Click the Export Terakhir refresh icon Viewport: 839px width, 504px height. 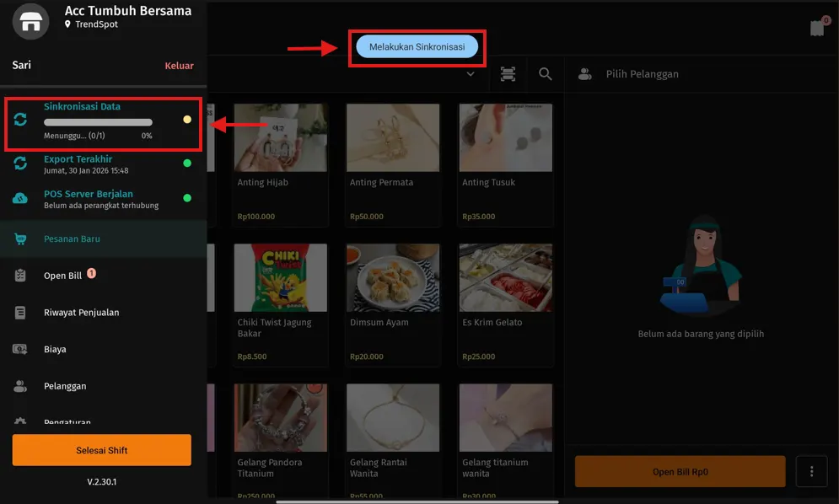pos(21,164)
